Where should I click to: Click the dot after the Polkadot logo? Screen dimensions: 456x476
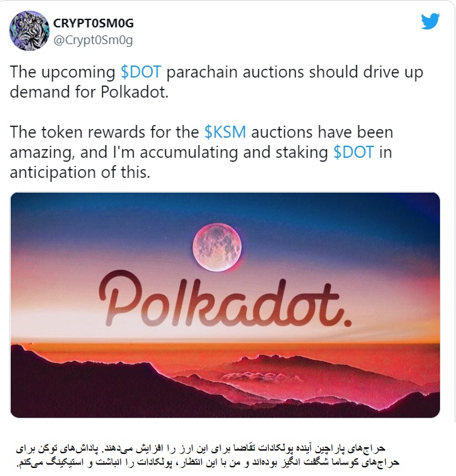pyautogui.click(x=347, y=322)
